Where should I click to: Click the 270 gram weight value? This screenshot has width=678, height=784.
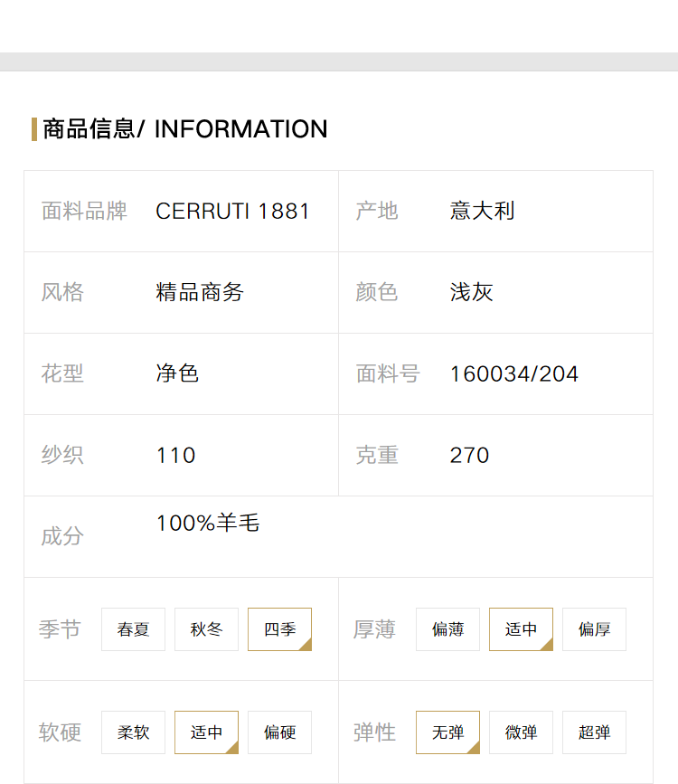click(469, 455)
